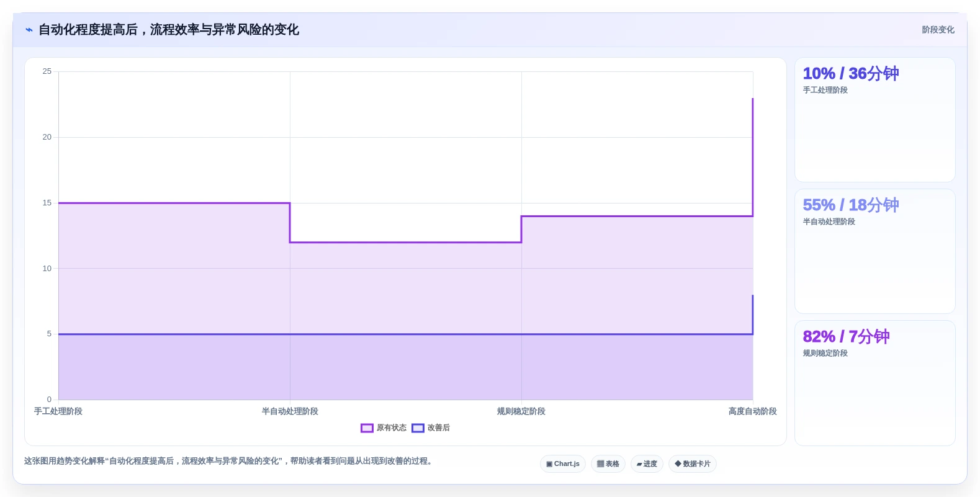Click the y-axis value 5

(49, 334)
